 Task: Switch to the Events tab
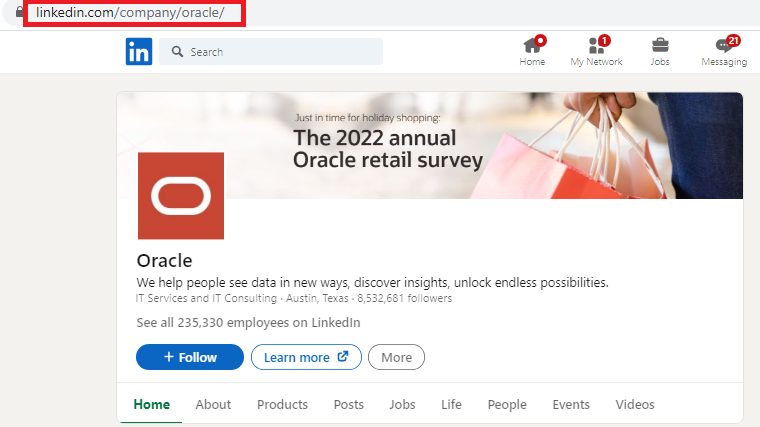[x=571, y=404]
